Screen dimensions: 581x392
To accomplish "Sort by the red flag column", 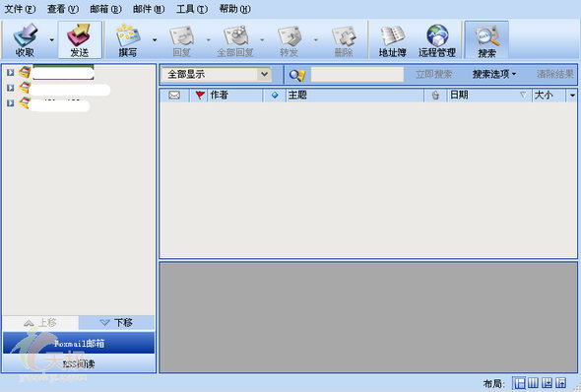I will click(x=200, y=96).
